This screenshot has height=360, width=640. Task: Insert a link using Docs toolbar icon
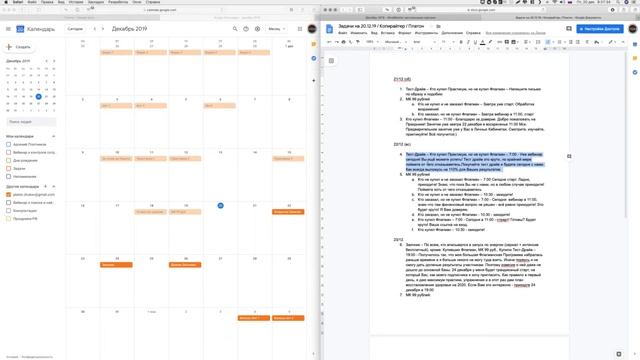[x=499, y=42]
